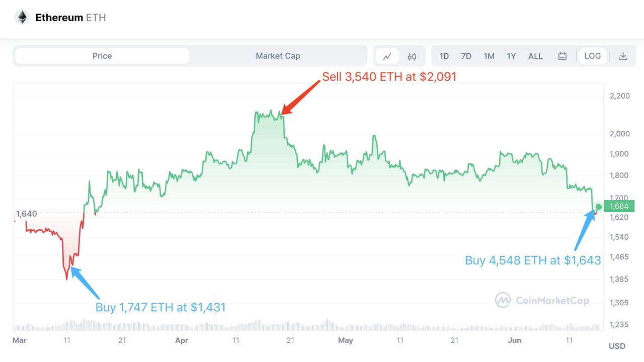Select the line chart icon
This screenshot has width=644, height=362.
coord(386,56)
